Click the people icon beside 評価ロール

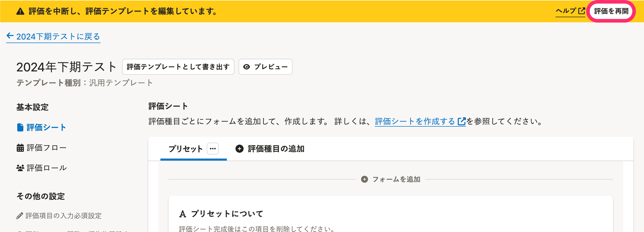click(x=20, y=168)
